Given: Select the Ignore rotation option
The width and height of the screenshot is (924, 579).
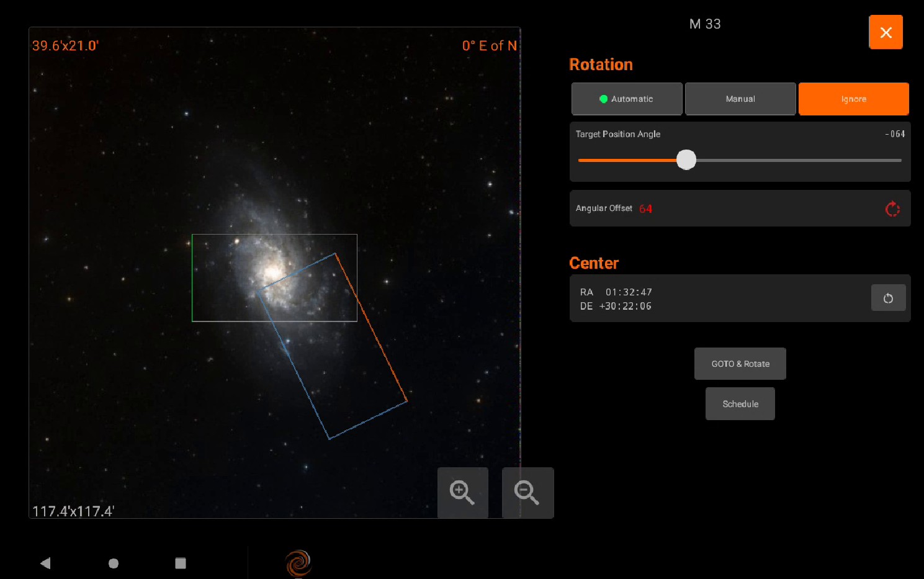Looking at the screenshot, I should point(853,99).
